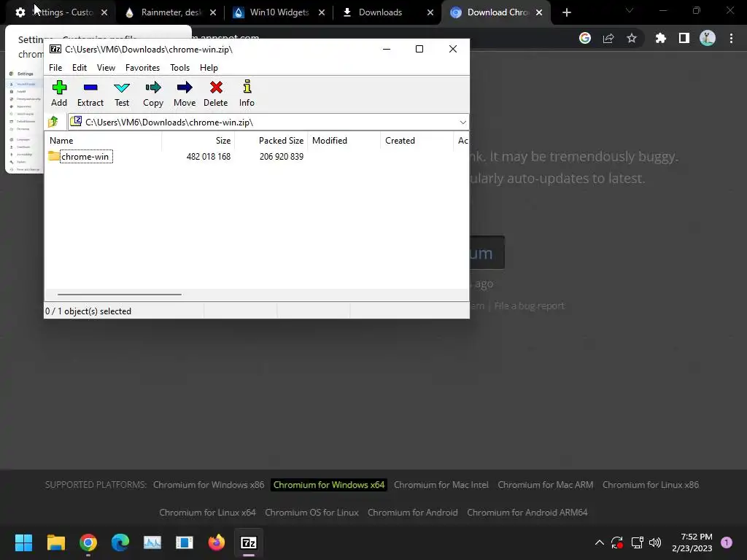Open the Tools menu in 7-Zip
747x560 pixels.
tap(179, 68)
